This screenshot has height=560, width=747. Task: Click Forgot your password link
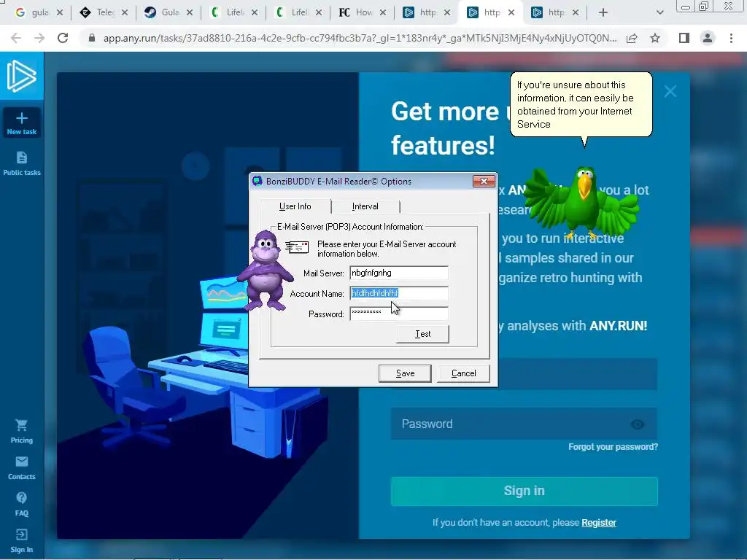click(613, 447)
